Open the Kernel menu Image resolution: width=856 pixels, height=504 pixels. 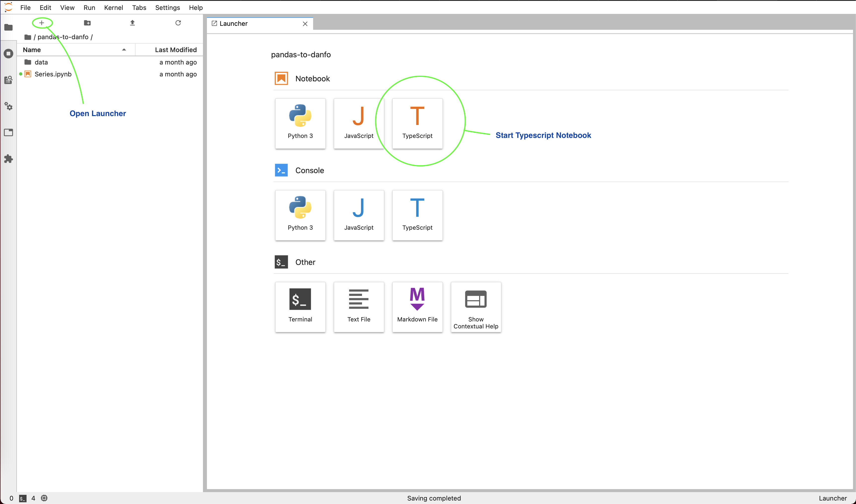(113, 7)
